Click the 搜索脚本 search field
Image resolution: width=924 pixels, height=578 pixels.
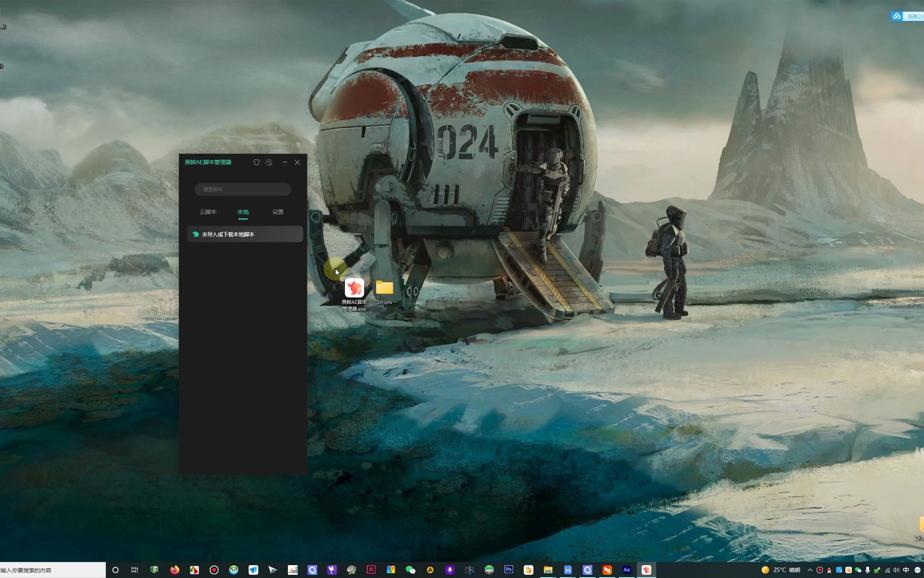(243, 189)
